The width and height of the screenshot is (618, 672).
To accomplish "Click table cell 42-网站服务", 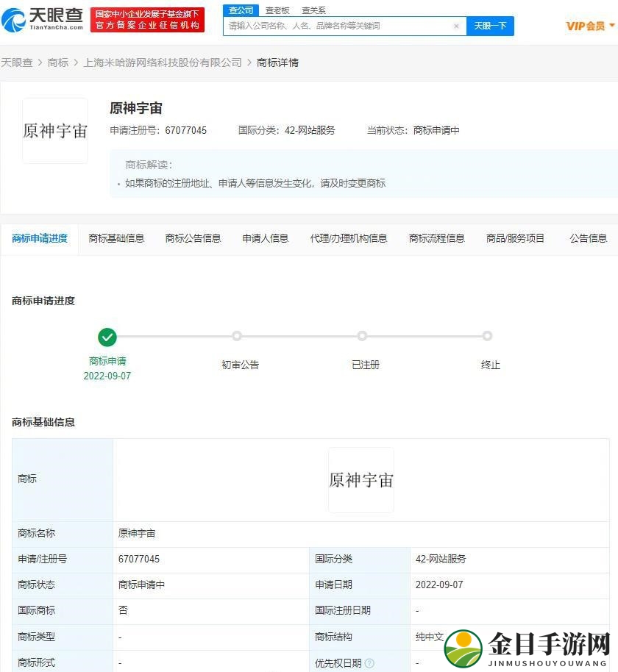I will pyautogui.click(x=441, y=560).
